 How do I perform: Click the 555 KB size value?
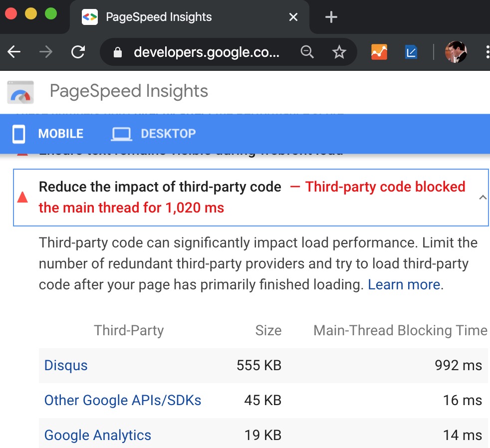(x=259, y=366)
